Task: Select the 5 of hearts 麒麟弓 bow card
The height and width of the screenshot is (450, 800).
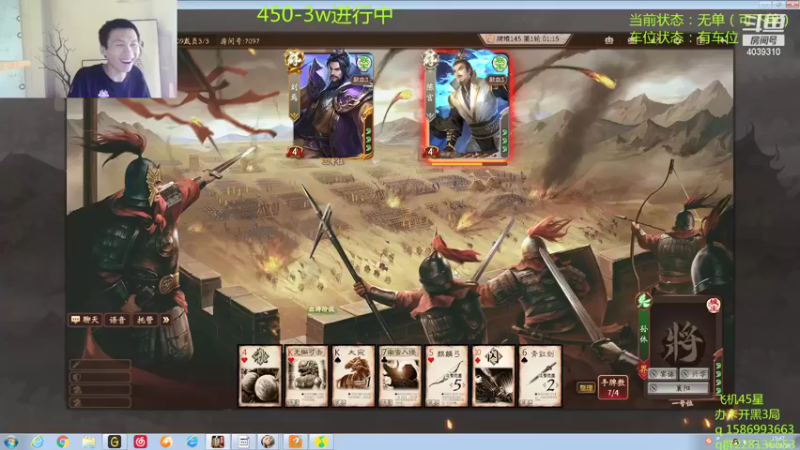Action: (x=446, y=376)
